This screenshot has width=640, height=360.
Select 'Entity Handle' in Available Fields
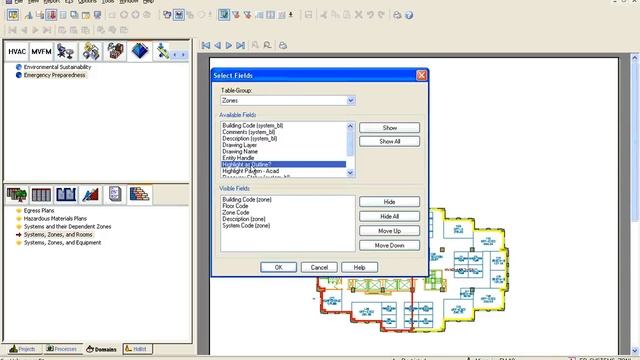238,158
